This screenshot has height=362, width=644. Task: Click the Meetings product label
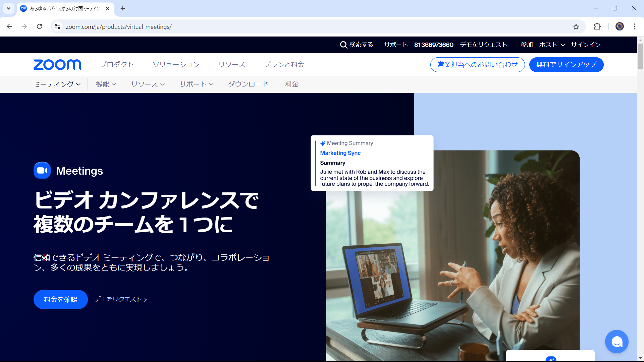click(x=79, y=171)
